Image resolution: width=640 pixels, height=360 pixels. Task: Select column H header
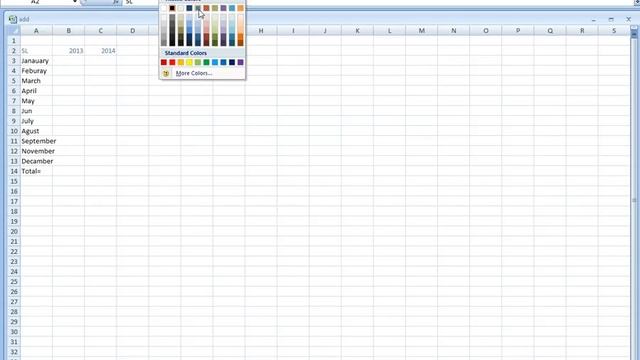(261, 31)
